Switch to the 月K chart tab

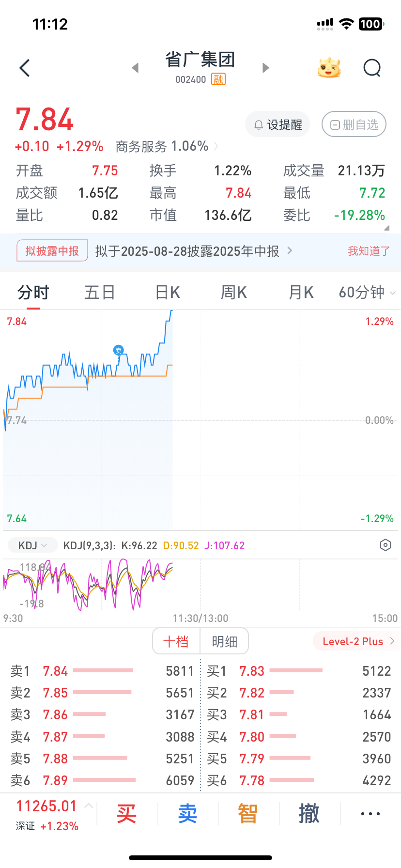pyautogui.click(x=301, y=293)
